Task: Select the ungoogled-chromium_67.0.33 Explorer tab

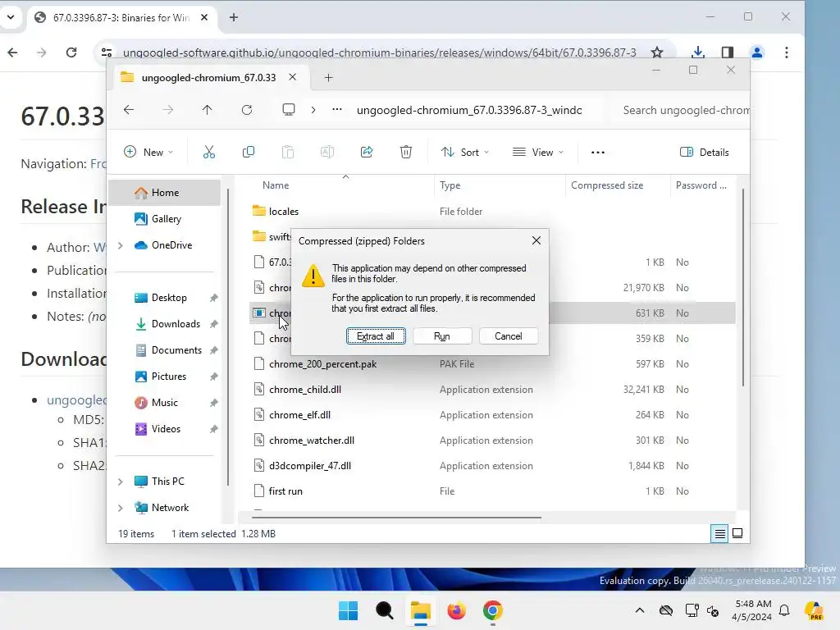Action: click(208, 78)
